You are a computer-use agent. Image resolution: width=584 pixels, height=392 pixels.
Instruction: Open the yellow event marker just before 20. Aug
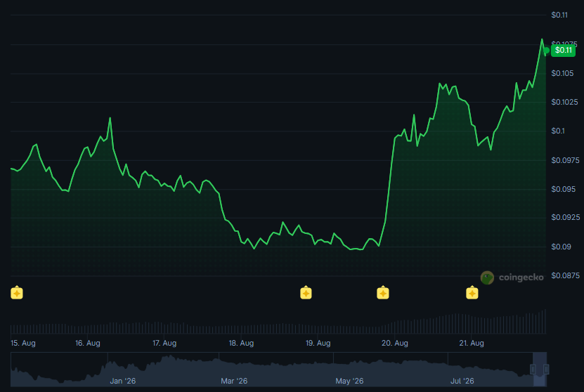pos(383,293)
